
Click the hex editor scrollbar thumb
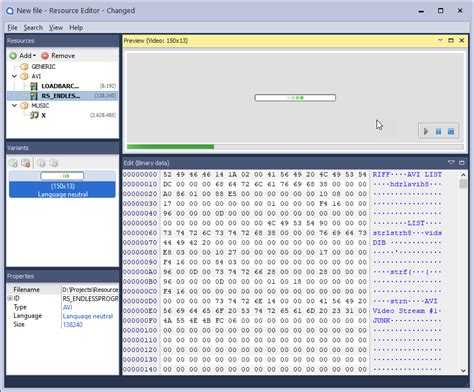tap(463, 184)
